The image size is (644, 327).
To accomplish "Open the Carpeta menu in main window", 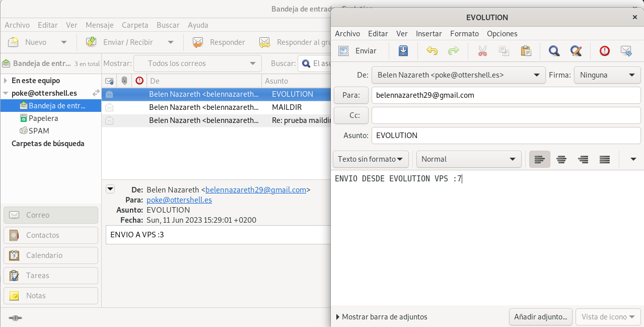I will pos(134,25).
